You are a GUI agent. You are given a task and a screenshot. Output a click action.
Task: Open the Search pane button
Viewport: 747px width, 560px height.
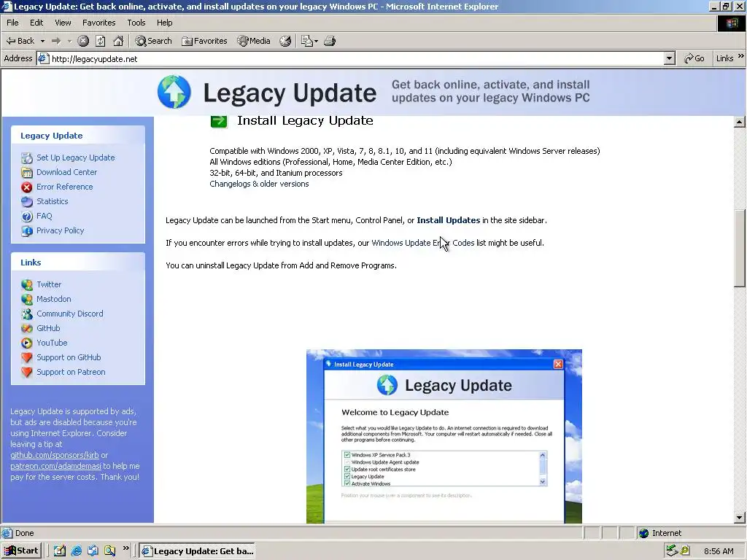[x=153, y=41]
